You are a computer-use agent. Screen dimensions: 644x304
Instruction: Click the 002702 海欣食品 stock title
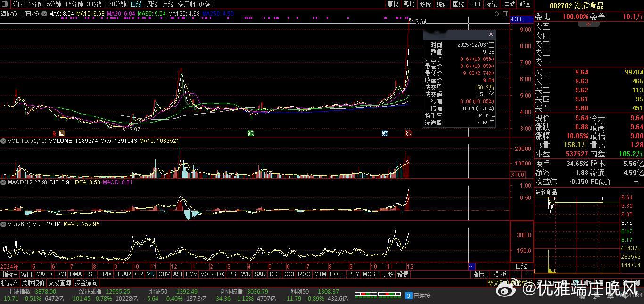pos(576,6)
